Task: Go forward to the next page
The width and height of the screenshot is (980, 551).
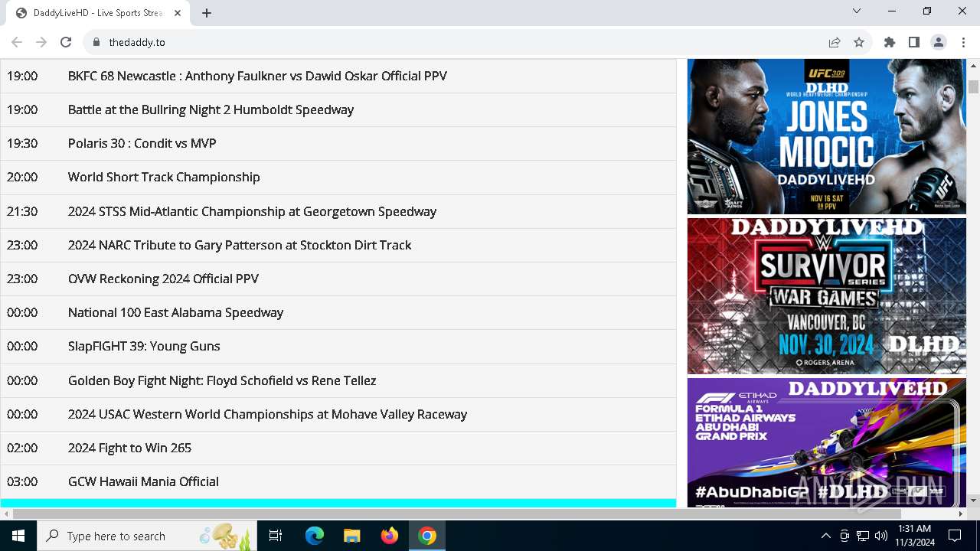Action: click(x=41, y=42)
